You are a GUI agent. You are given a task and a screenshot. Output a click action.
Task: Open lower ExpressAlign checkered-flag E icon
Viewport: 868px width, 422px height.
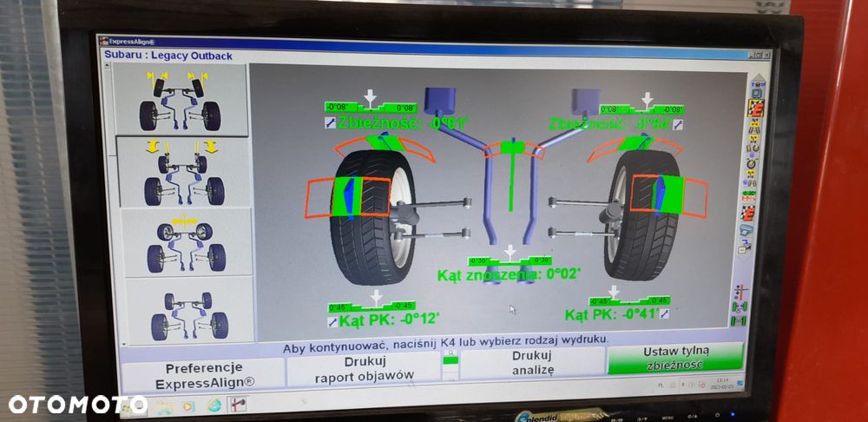point(748,214)
